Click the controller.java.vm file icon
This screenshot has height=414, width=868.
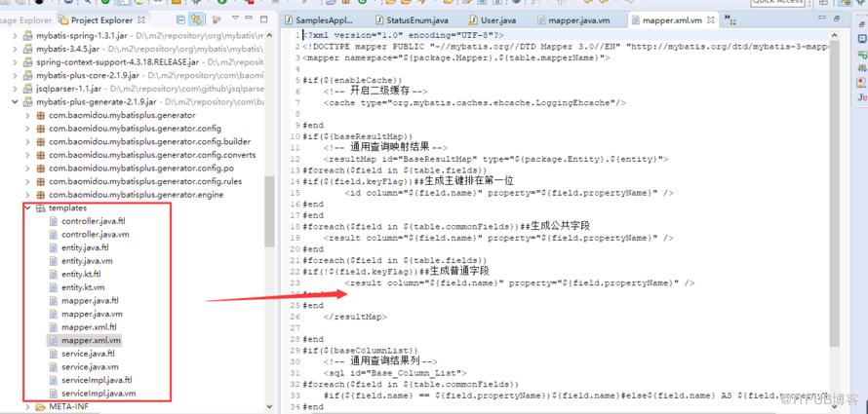point(53,235)
